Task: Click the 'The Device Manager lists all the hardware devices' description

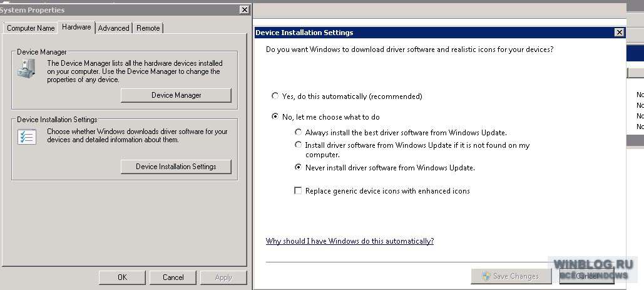Action: (x=135, y=71)
